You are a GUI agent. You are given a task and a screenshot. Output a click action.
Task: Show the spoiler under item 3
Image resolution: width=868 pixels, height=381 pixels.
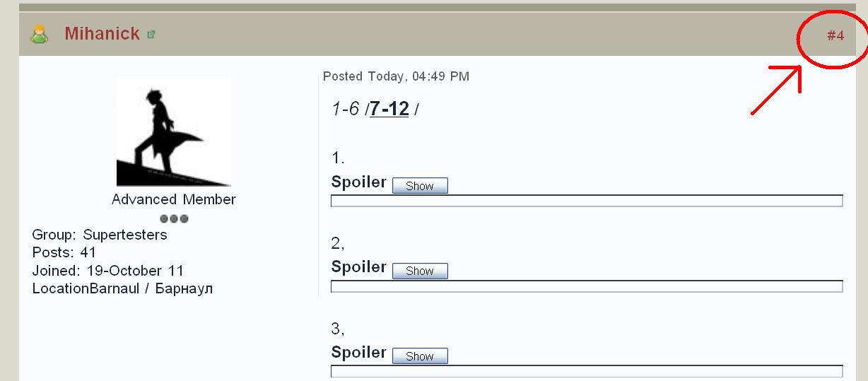[420, 356]
